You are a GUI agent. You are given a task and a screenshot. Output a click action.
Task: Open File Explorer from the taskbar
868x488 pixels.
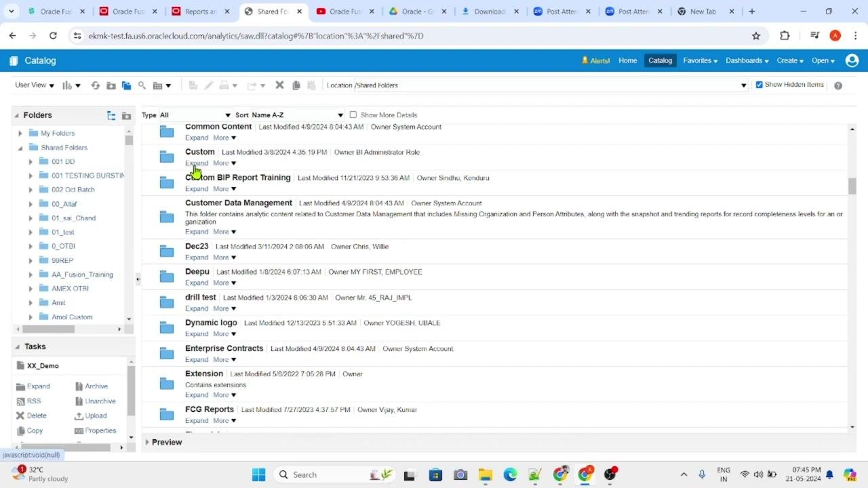485,474
